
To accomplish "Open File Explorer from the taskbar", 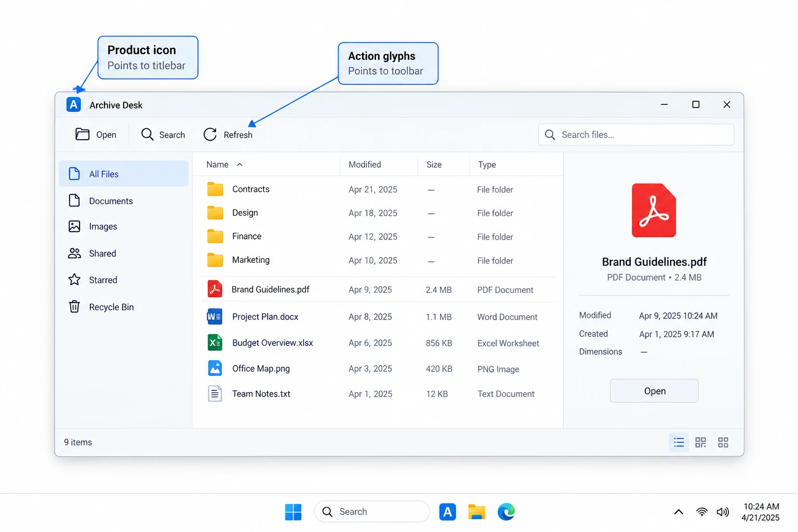I will coord(476,512).
